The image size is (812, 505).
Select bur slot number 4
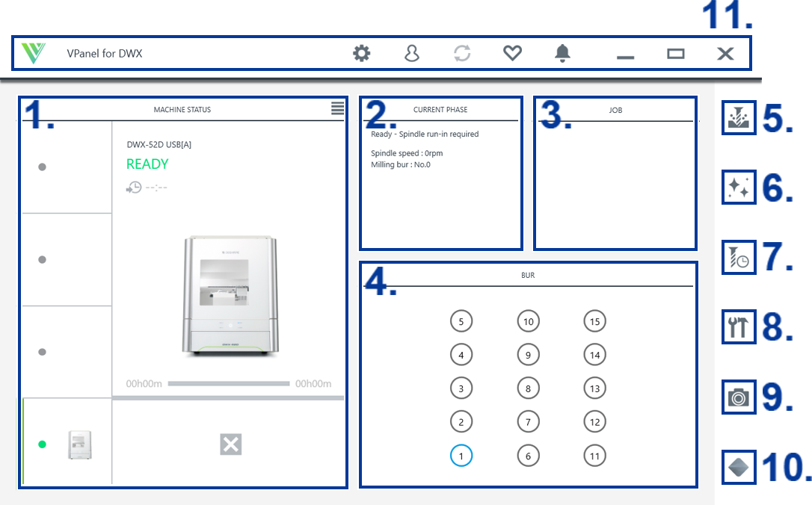(461, 355)
